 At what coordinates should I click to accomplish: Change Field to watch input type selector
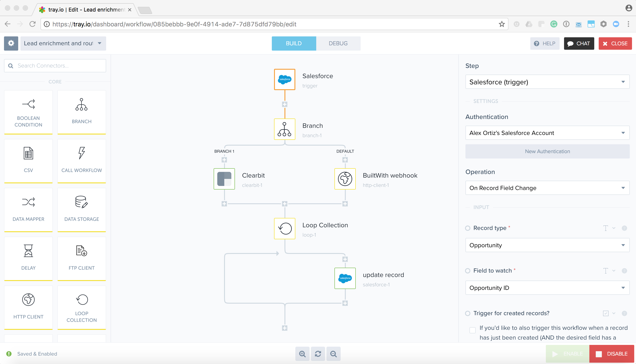point(609,271)
